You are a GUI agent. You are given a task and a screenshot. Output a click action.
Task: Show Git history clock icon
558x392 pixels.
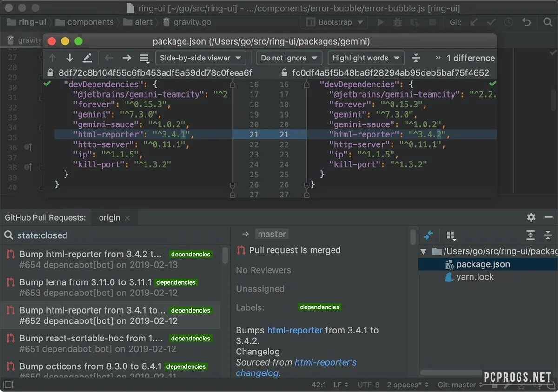click(509, 22)
